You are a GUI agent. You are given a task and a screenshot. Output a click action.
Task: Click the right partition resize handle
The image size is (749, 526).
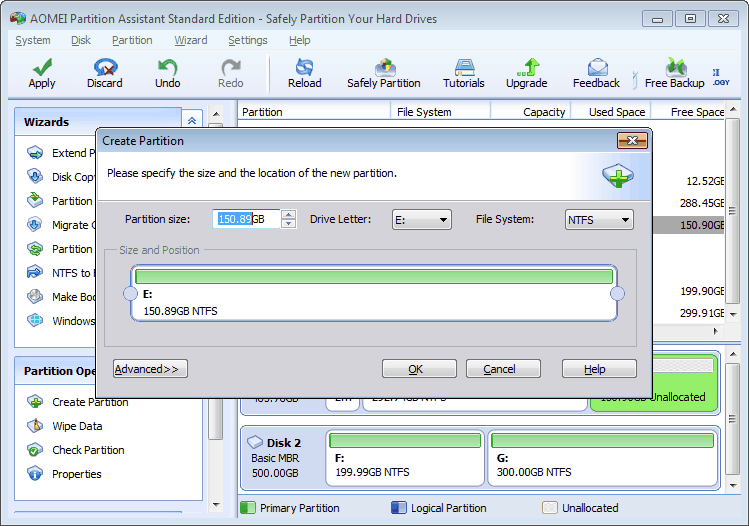617,293
